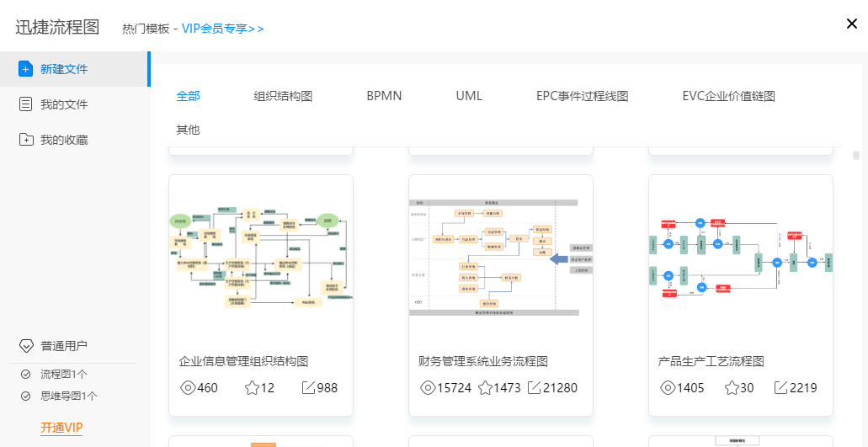
Task: Click the eye views icon showing 15724
Action: click(428, 388)
